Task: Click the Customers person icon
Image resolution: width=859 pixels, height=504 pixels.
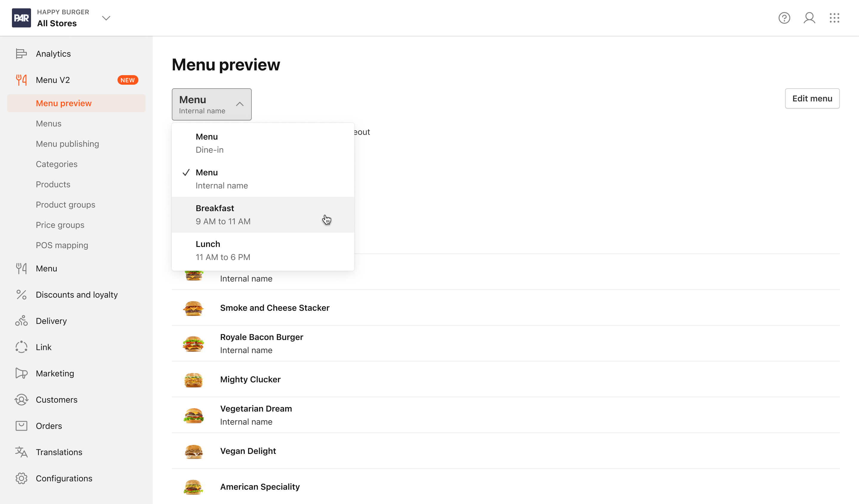Action: click(x=21, y=400)
